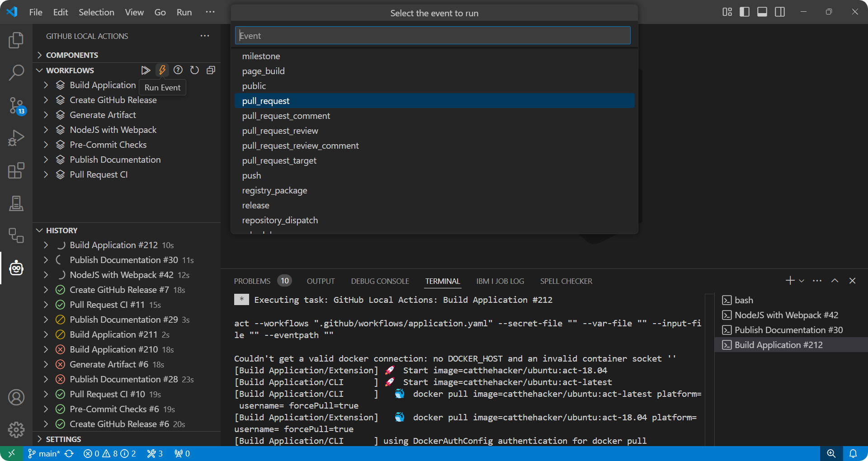Open the help question mark icon in Workflows
This screenshot has height=461, width=868.
point(178,70)
